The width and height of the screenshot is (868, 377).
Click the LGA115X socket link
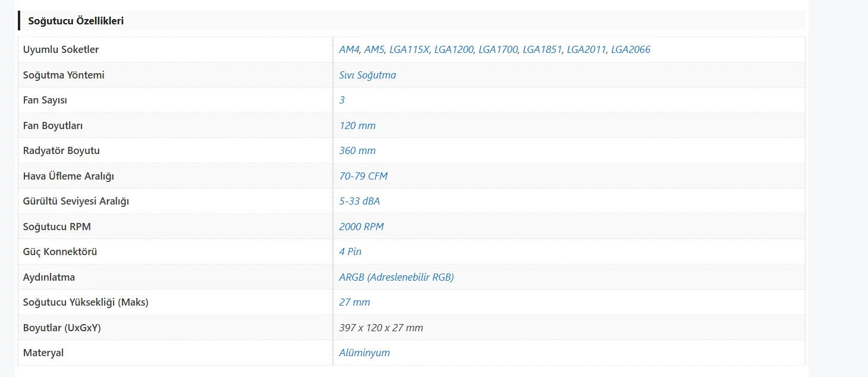click(x=409, y=49)
